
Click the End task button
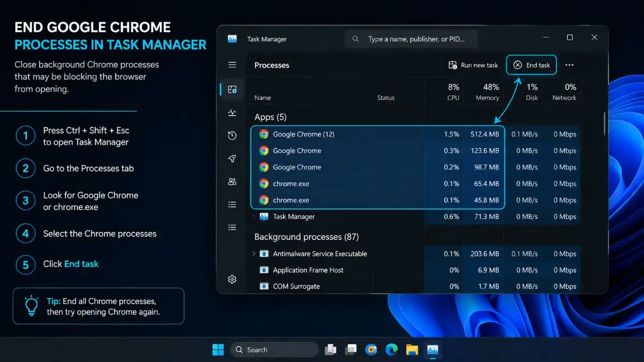tap(532, 65)
